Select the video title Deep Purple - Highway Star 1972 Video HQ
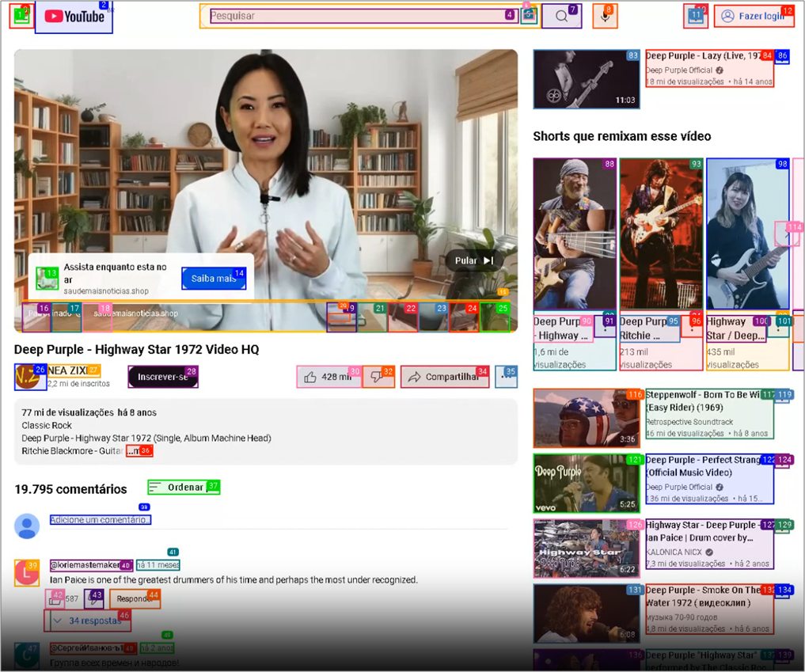805x672 pixels. [137, 350]
